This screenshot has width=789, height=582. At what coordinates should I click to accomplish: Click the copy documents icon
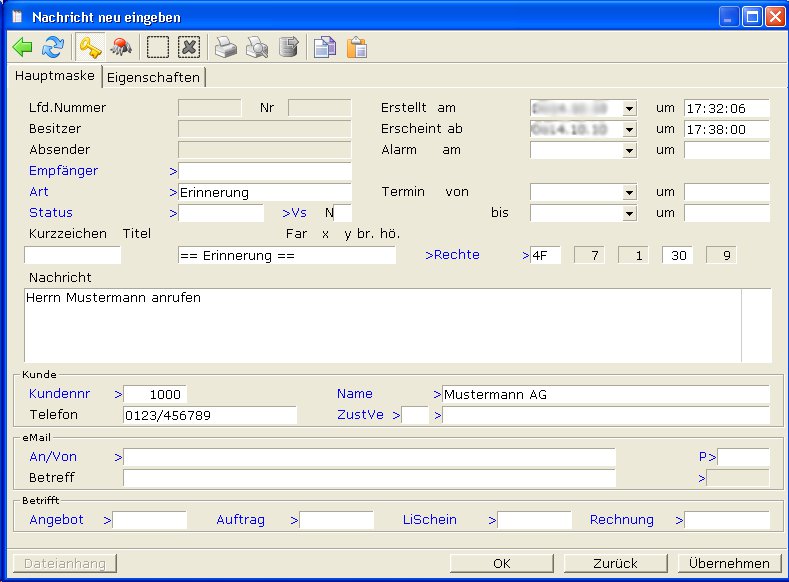(x=324, y=48)
